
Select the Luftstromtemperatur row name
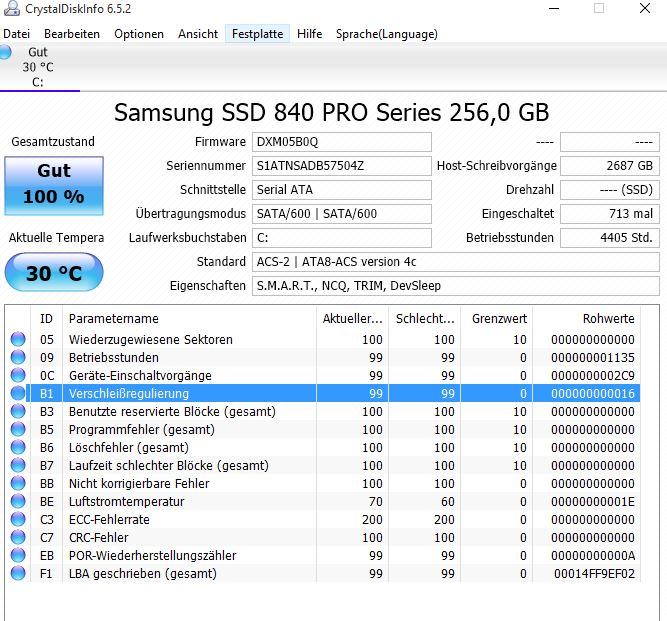click(126, 501)
